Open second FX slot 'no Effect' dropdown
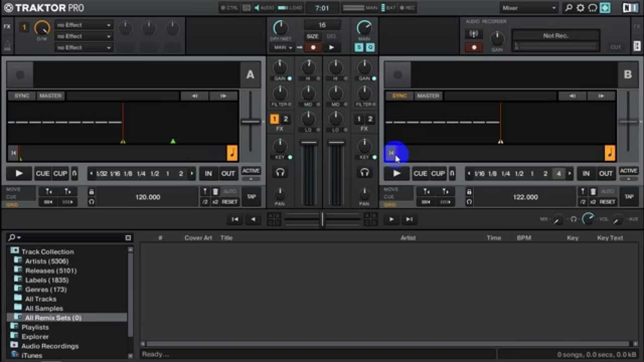Screen dimensions: 644x362 tap(84, 36)
